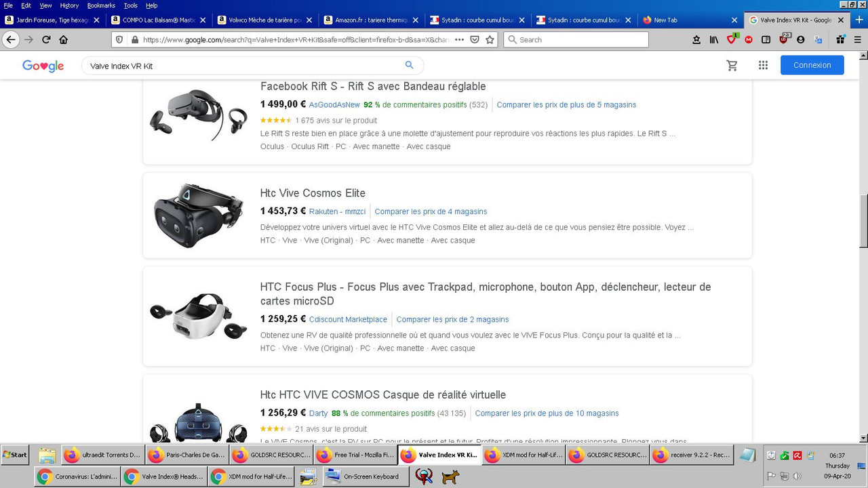Focus the Firefox toolbar Search field

(576, 39)
